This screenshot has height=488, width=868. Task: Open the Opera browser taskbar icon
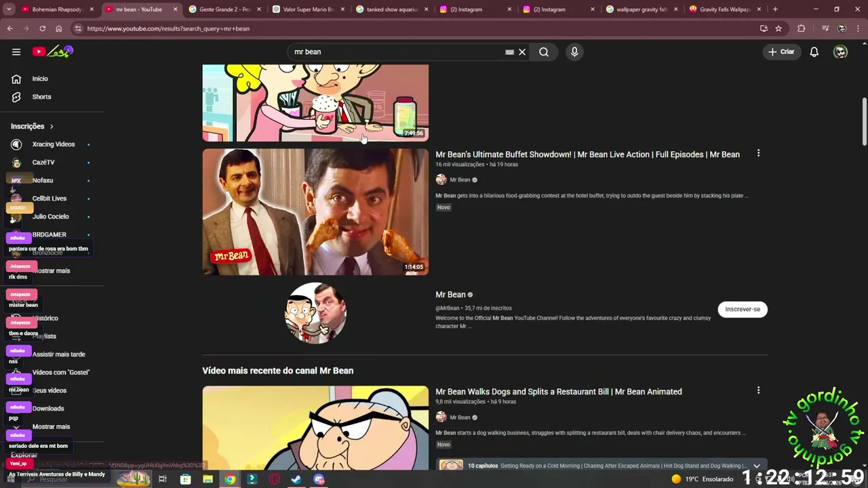click(275, 479)
